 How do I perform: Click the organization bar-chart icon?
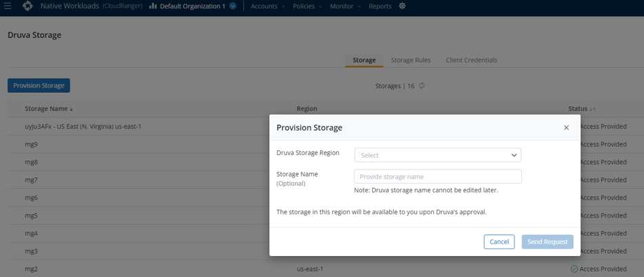153,6
